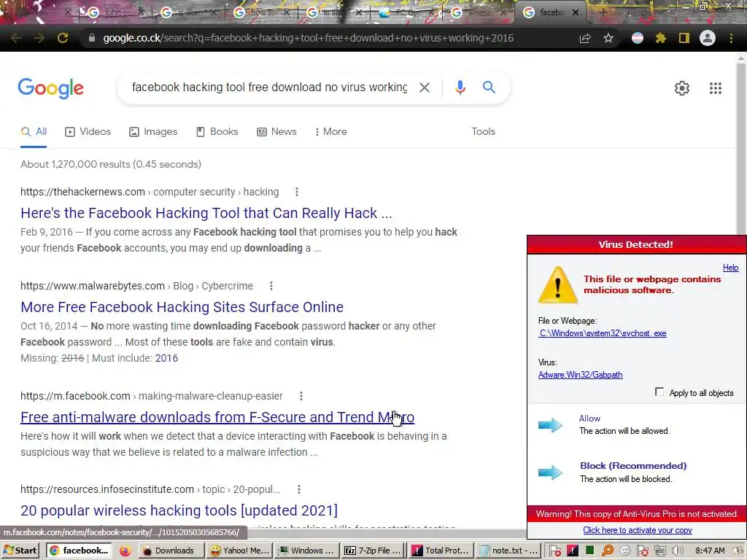Image resolution: width=747 pixels, height=560 pixels.
Task: Open a new browser tab with plus
Action: [x=602, y=12]
